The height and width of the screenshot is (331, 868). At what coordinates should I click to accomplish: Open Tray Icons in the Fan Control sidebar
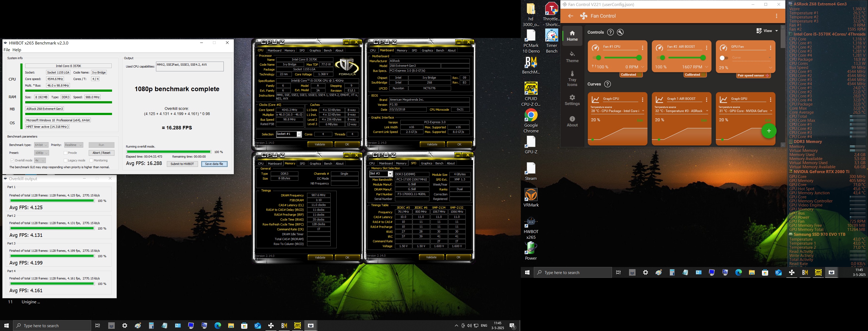click(572, 78)
